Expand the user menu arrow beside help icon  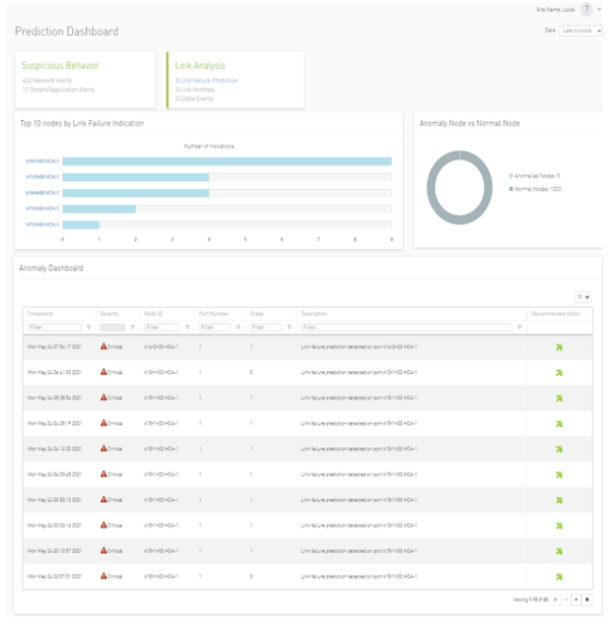tap(599, 9)
